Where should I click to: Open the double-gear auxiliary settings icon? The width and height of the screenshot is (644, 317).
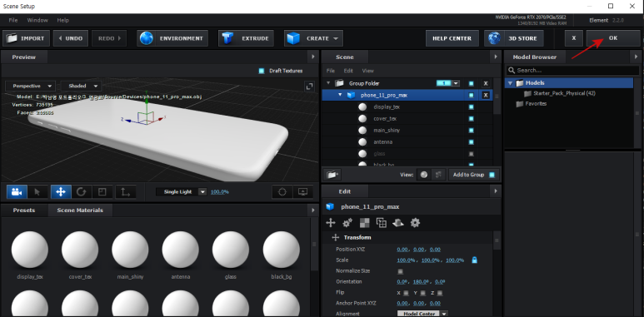[347, 223]
